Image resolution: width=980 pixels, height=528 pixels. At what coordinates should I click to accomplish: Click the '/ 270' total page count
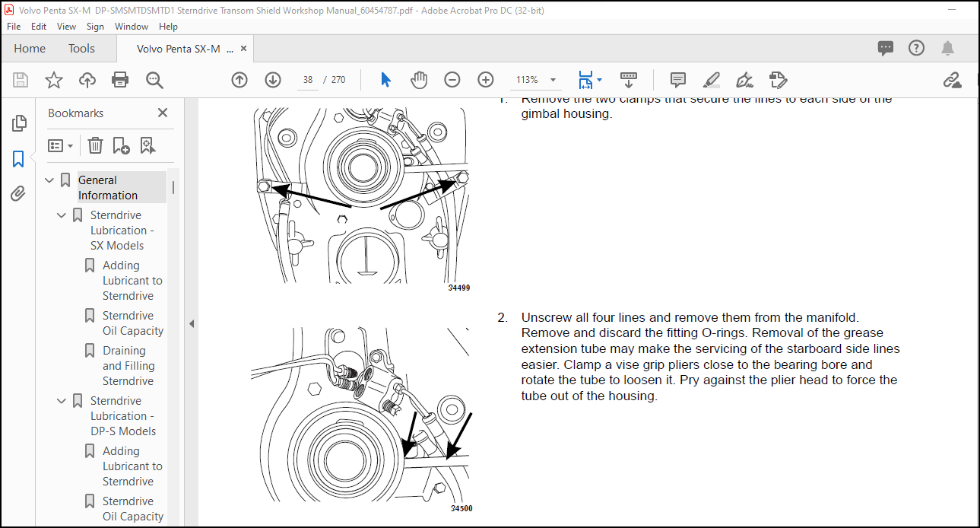pos(334,80)
